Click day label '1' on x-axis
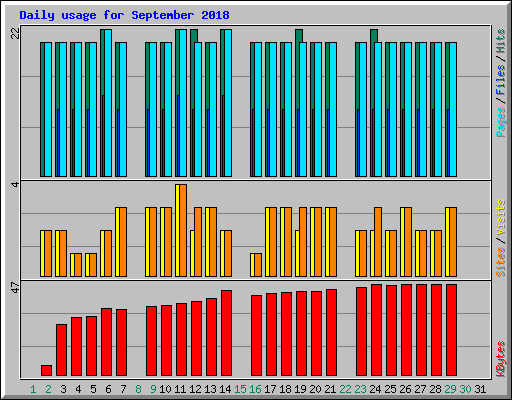The image size is (512, 400). pos(33,389)
